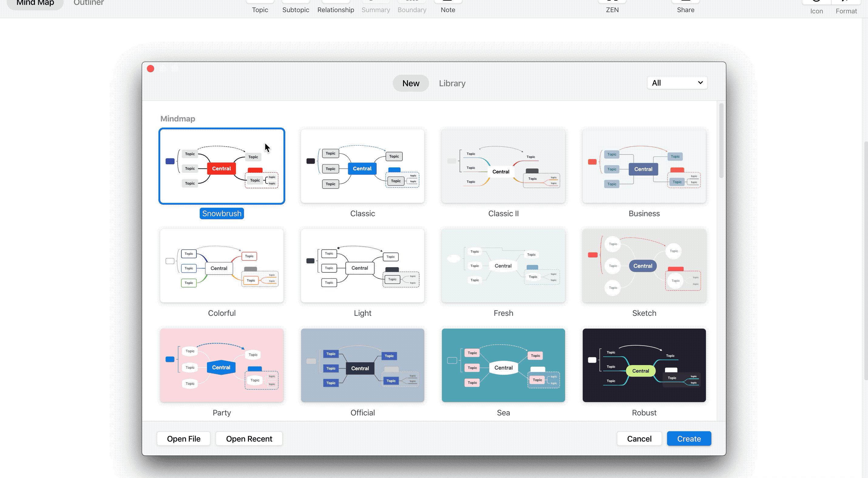Pick the dark Robust template
The width and height of the screenshot is (868, 478).
tap(644, 365)
